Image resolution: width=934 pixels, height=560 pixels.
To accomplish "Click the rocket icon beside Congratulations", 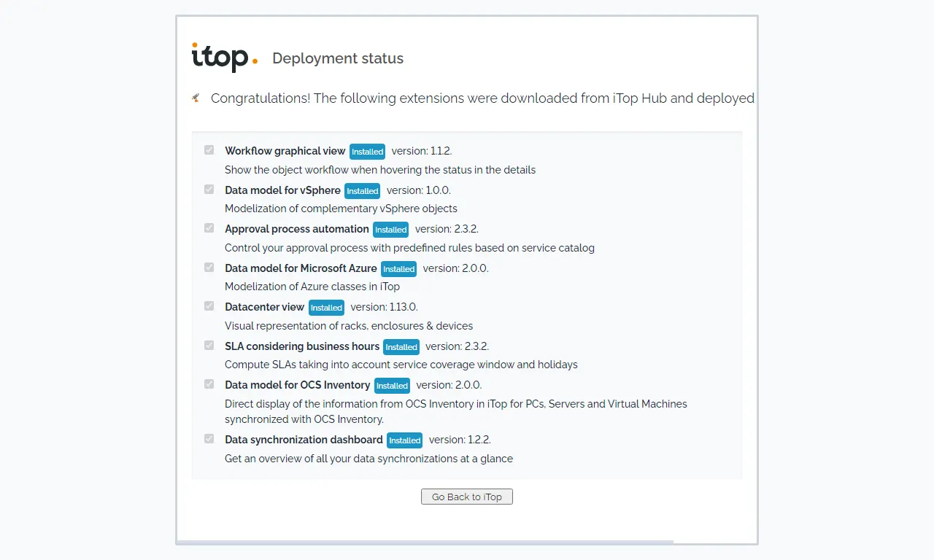I will coord(196,98).
